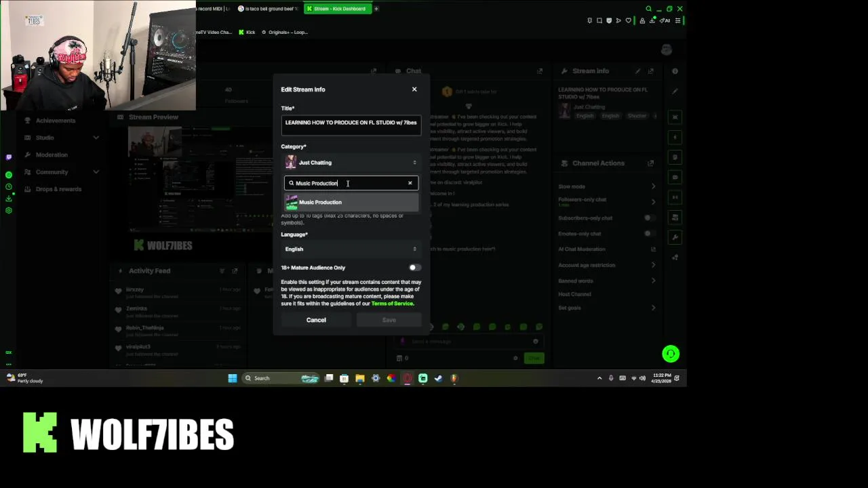Image resolution: width=868 pixels, height=488 pixels.
Task: Open the English language dropdown
Action: 351,249
